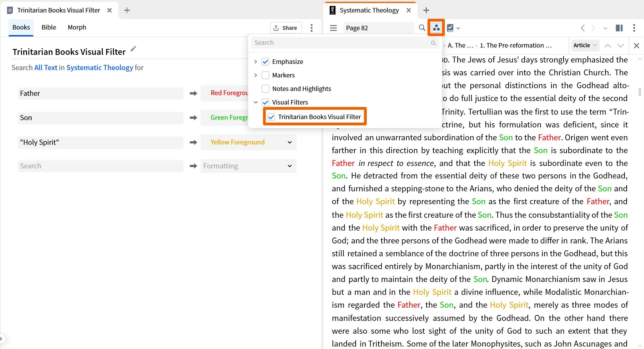
Task: Click the Systematic Theology search scope link
Action: click(x=100, y=67)
